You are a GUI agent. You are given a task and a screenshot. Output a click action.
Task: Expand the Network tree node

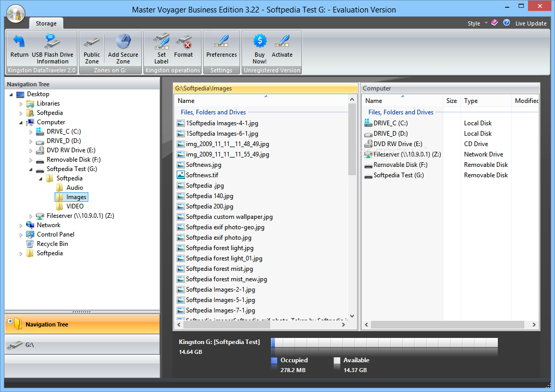tap(21, 226)
